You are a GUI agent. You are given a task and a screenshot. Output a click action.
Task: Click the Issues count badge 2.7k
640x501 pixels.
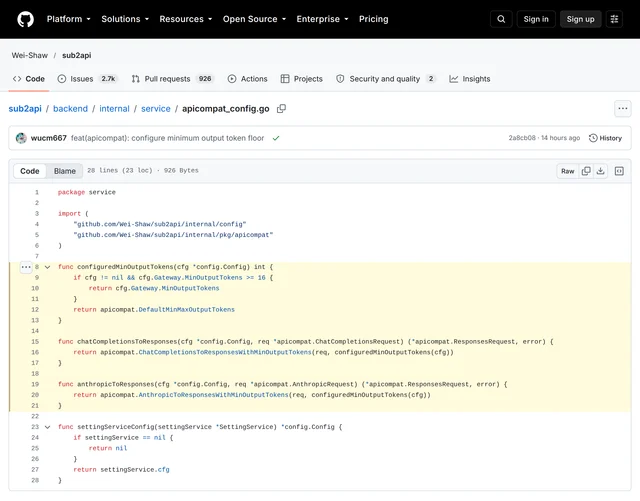tap(108, 79)
